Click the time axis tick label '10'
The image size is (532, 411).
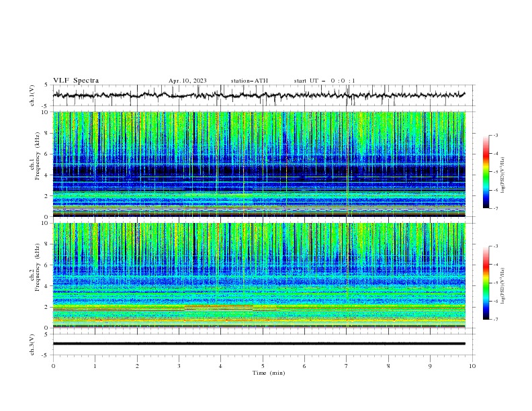[472, 366]
